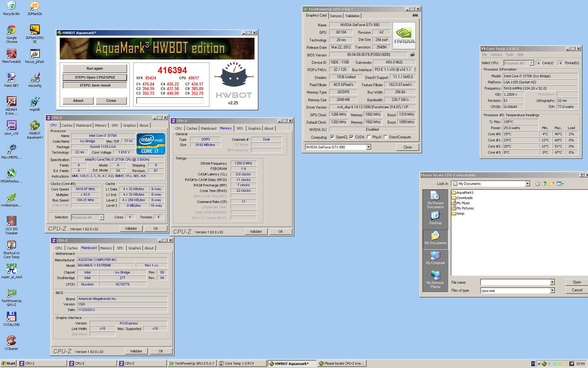Click the Open button in file dialog
The width and height of the screenshot is (588, 368).
(577, 282)
